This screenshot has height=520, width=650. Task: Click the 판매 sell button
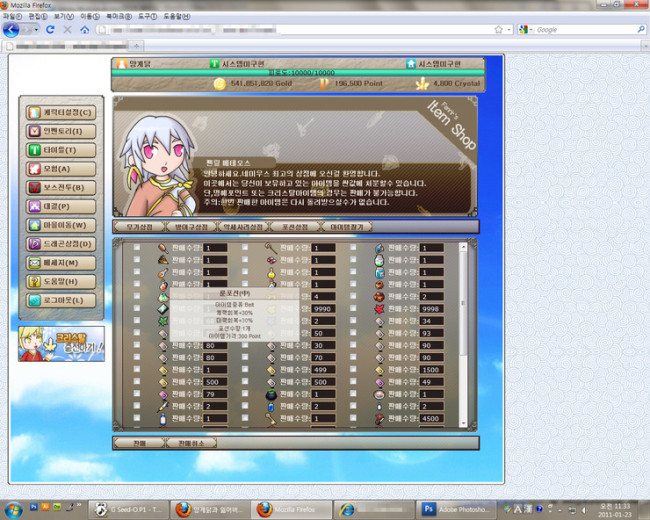coord(139,443)
